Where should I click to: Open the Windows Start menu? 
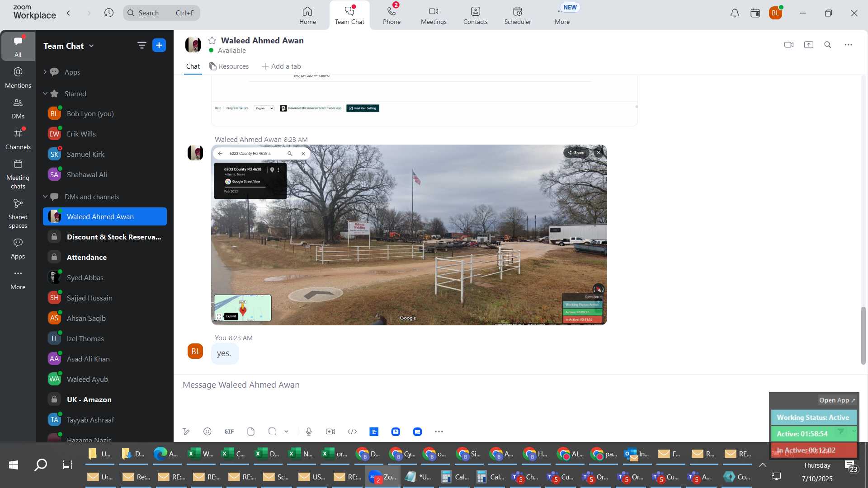pyautogui.click(x=14, y=465)
